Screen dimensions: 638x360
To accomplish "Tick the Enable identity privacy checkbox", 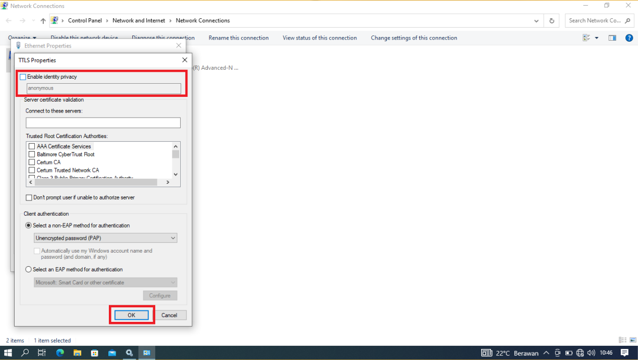I will [23, 77].
